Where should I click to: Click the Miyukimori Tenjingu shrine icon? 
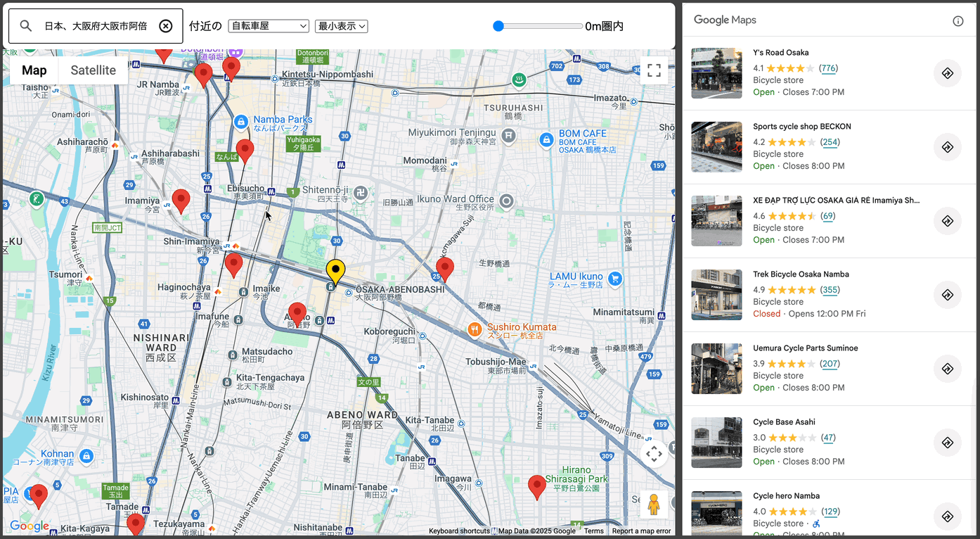coord(509,135)
